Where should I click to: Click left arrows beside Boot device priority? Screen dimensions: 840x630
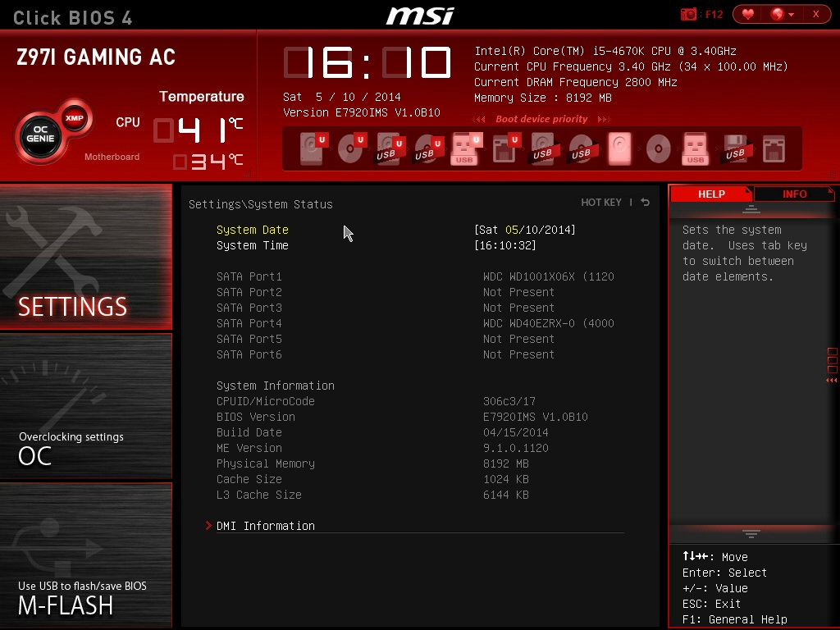point(479,119)
